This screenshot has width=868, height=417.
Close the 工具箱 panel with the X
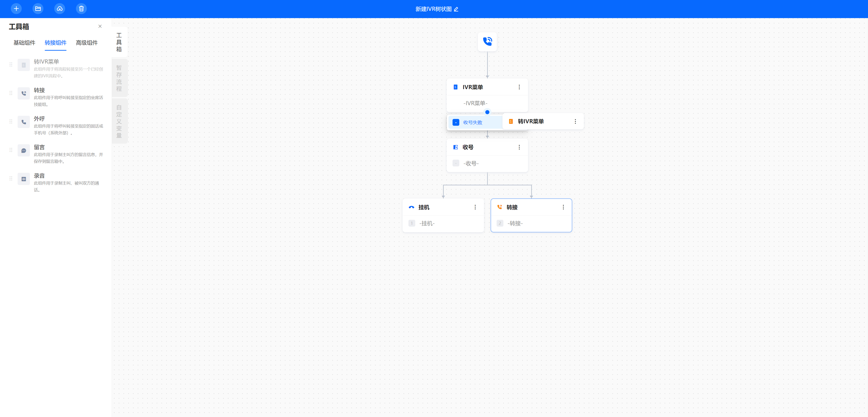100,26
